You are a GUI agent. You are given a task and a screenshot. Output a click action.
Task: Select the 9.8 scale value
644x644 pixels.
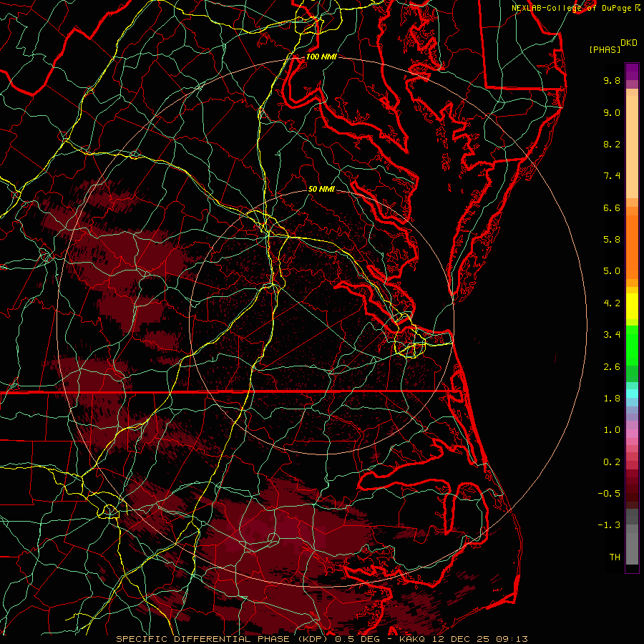(x=612, y=80)
